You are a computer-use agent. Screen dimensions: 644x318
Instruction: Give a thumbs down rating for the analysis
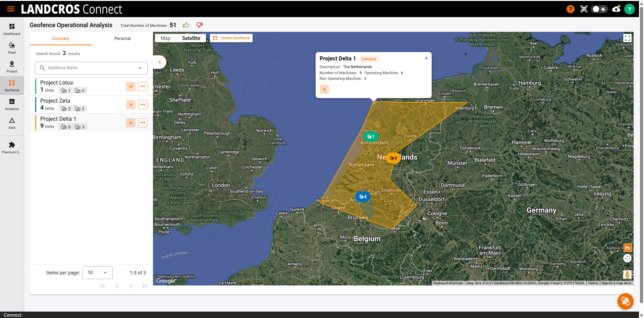(x=199, y=25)
